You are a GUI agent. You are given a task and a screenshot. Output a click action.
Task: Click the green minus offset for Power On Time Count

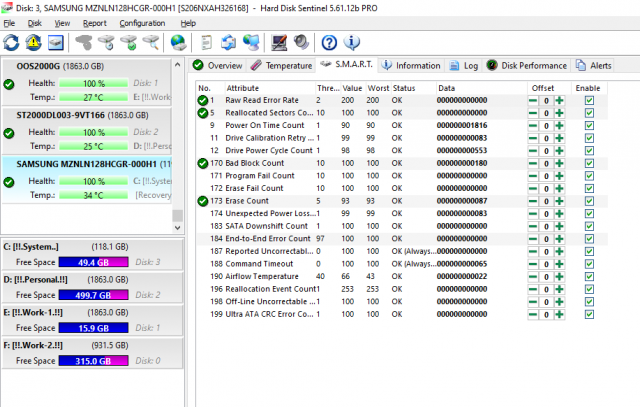click(x=532, y=126)
